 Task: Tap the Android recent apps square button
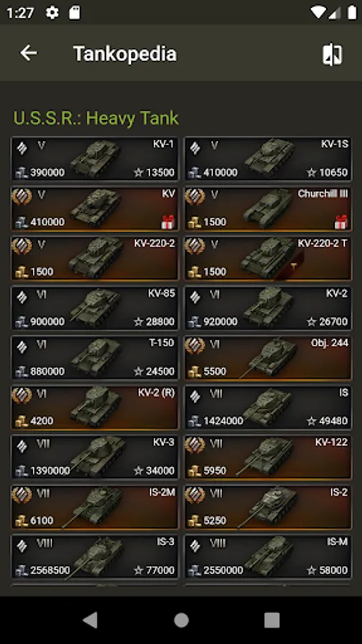coord(272,620)
